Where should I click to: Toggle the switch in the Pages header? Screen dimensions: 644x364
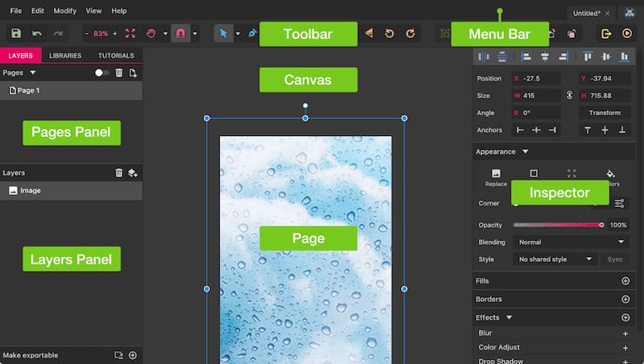(102, 72)
